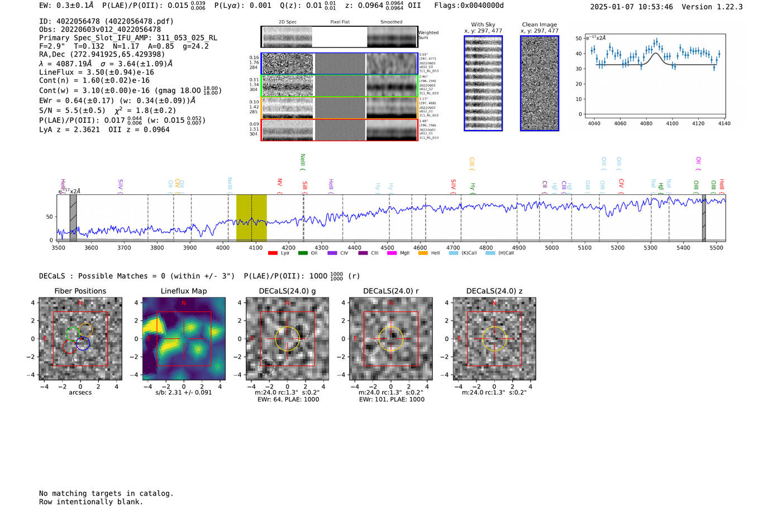The image size is (782, 532).
Task: Click the 'Obs: 20220603v012_4022056478' line
Action: click(100, 30)
